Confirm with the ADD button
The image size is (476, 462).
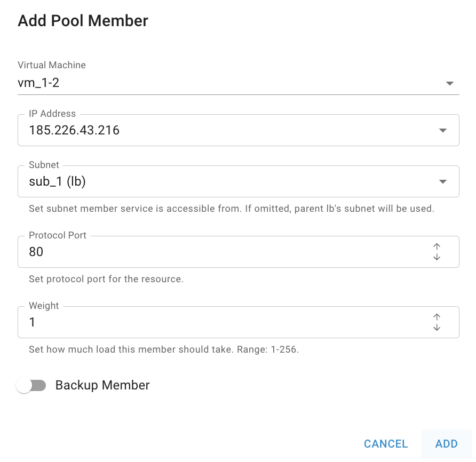446,444
